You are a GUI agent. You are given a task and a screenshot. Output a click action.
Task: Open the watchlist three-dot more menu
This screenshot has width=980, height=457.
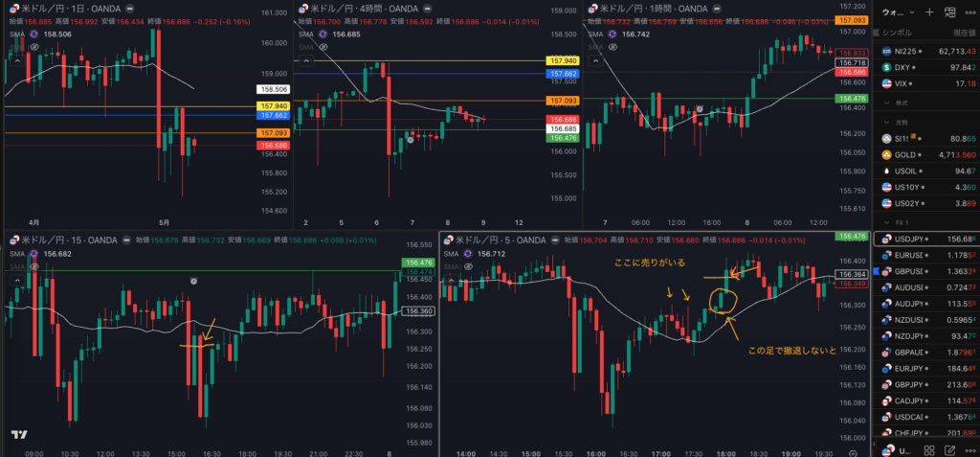pos(970,11)
